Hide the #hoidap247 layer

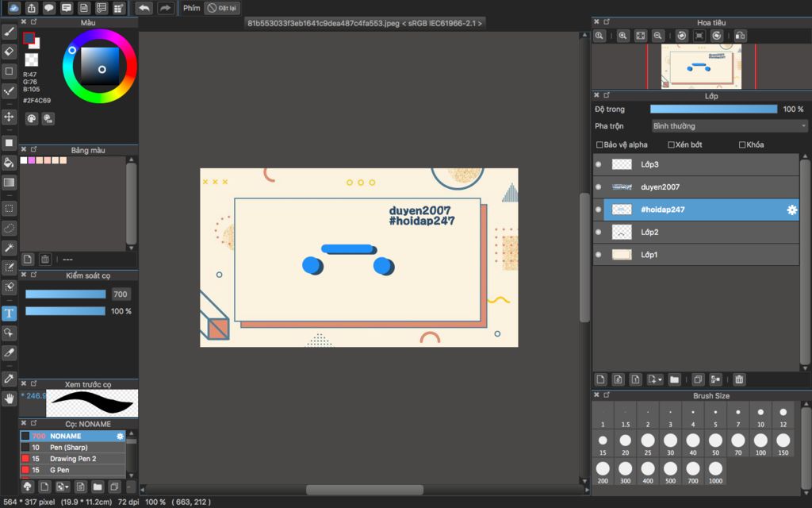(x=599, y=210)
